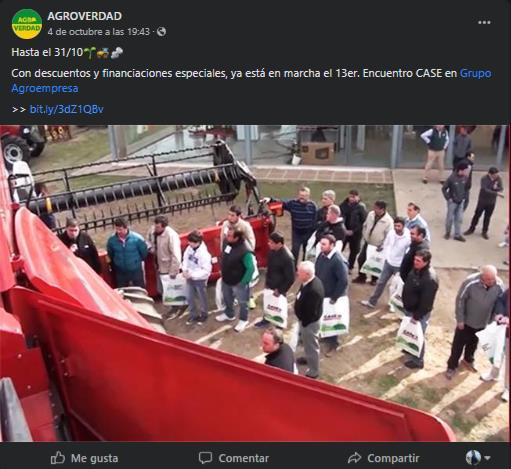Click the Comentar speech bubble icon

point(205,458)
